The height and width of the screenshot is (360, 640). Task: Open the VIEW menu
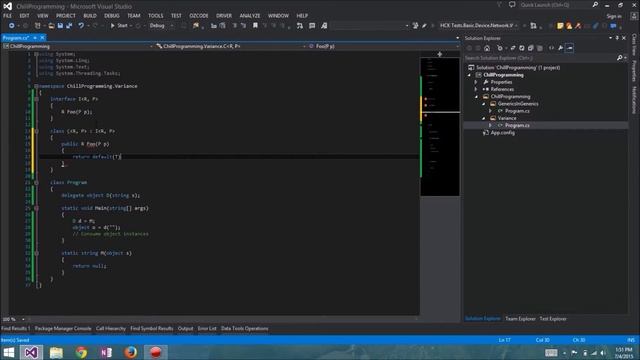pyautogui.click(x=42, y=16)
